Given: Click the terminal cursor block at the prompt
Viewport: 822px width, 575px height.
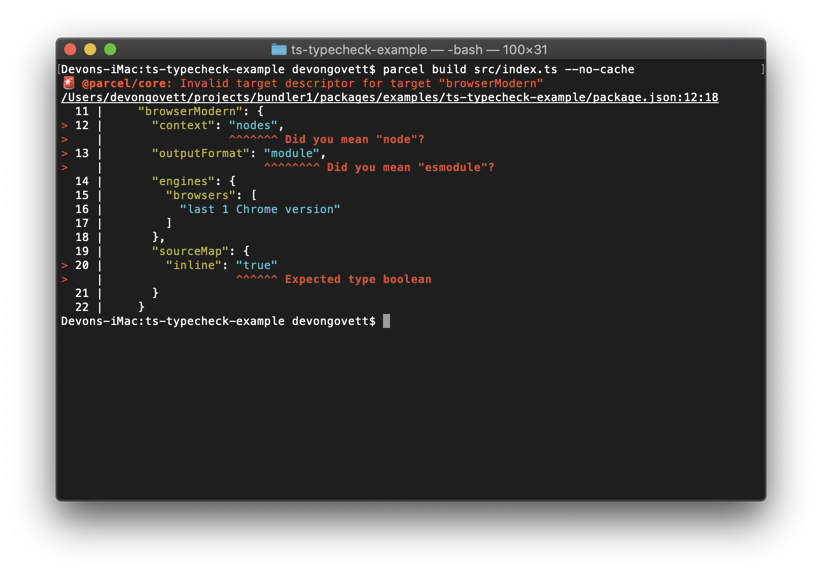Looking at the screenshot, I should (x=386, y=321).
